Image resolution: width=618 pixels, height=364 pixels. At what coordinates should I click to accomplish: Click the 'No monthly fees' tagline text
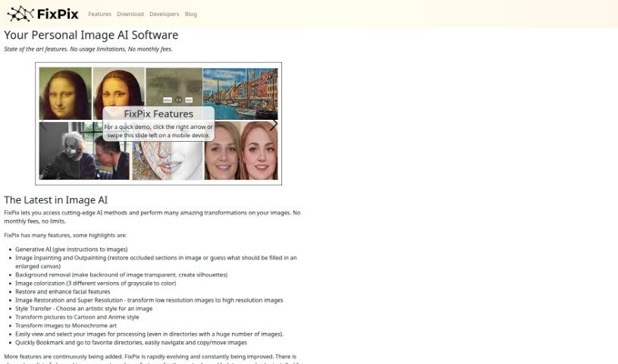(x=88, y=49)
